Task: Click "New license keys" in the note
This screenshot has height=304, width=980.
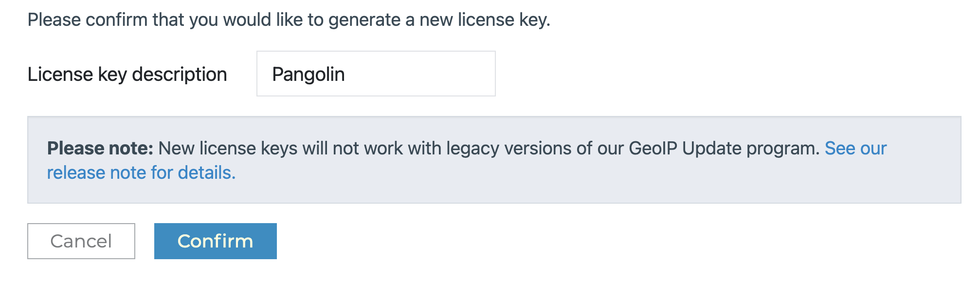Action: pos(228,148)
